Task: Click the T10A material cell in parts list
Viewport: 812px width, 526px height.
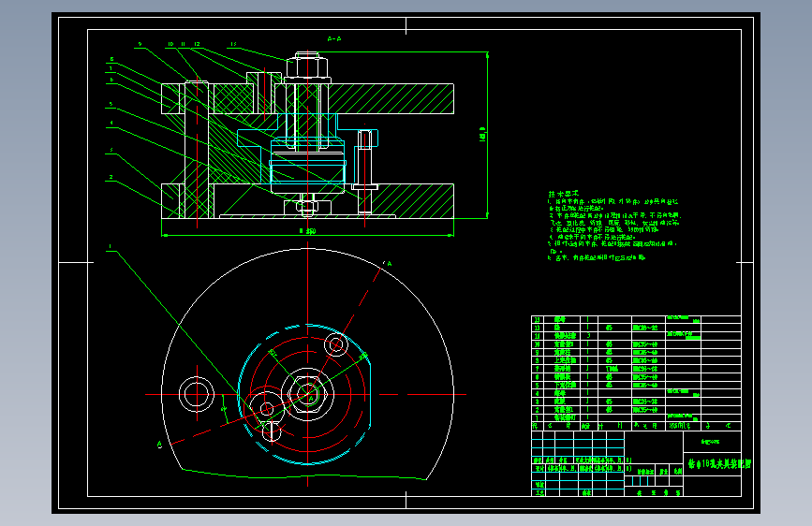Action: point(613,369)
